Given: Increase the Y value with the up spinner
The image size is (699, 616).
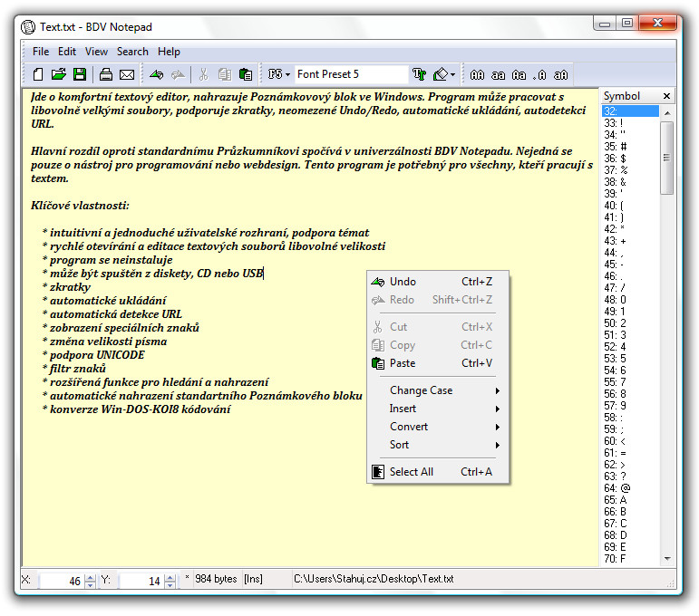Looking at the screenshot, I should (170, 577).
